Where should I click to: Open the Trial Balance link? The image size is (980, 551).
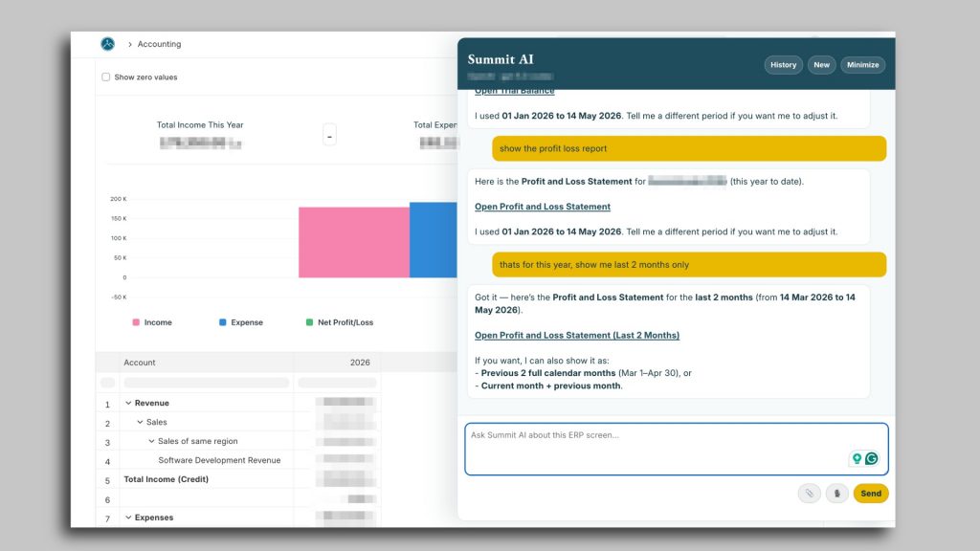[514, 91]
